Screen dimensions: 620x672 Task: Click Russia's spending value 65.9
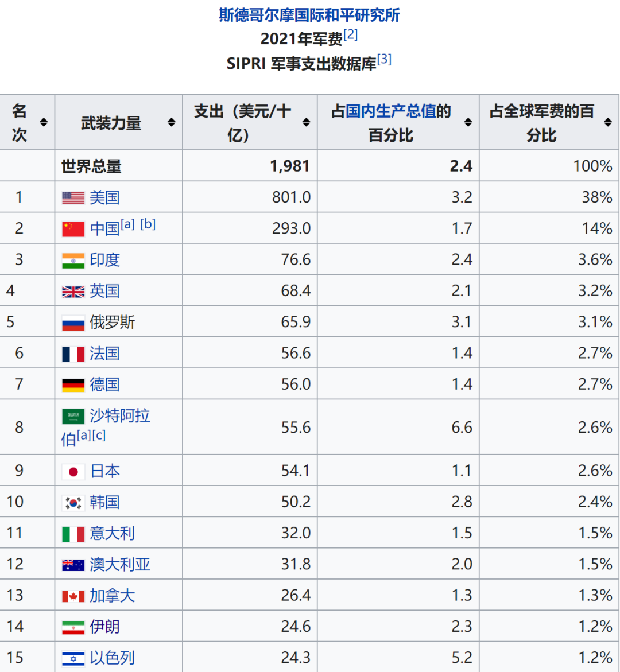coord(296,323)
